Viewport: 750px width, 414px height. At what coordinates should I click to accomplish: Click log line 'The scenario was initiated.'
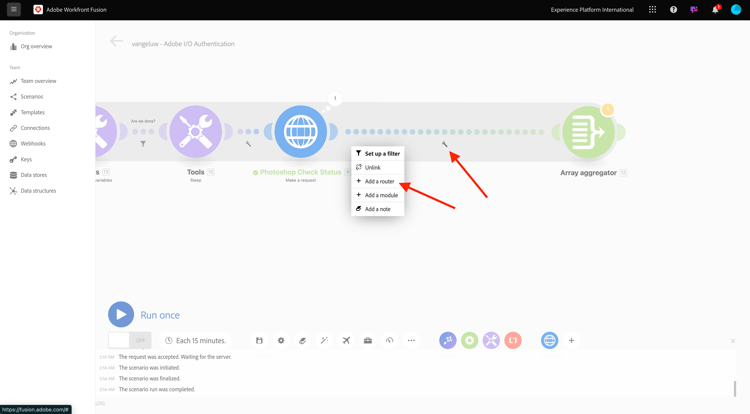149,368
